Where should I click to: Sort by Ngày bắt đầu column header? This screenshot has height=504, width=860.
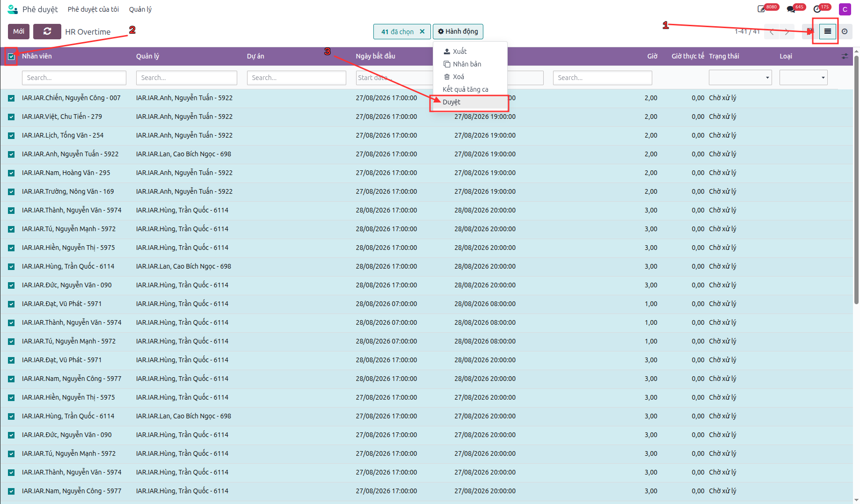coord(375,56)
